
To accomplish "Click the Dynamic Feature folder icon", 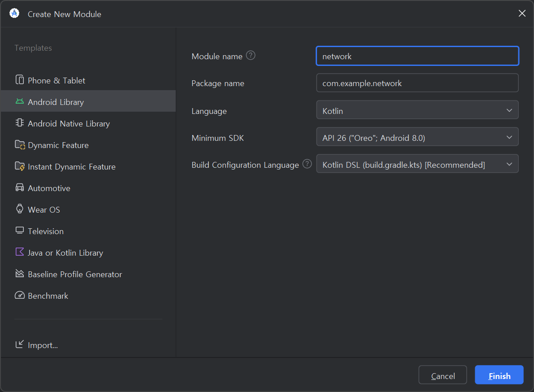I will 20,145.
